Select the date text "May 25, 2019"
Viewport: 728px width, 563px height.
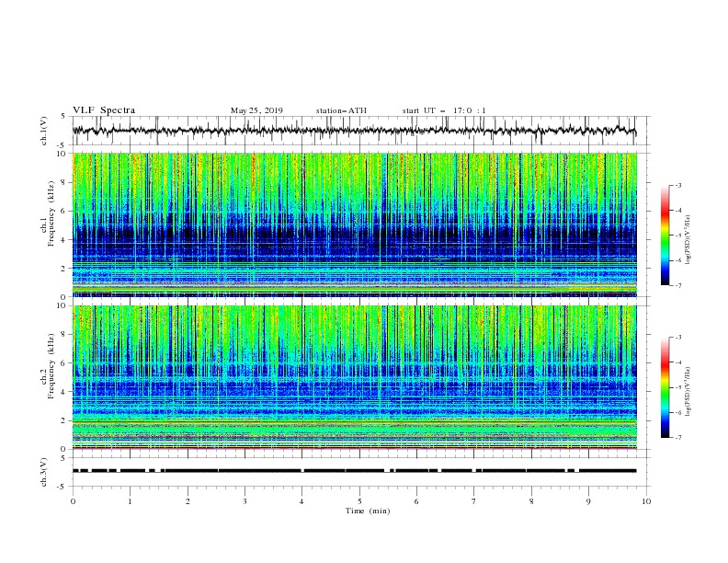256,110
